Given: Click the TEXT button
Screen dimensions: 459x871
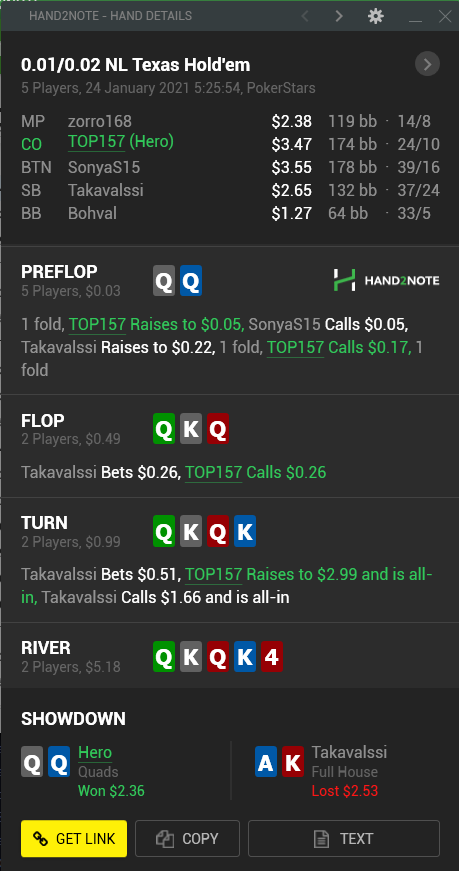Looking at the screenshot, I should pyautogui.click(x=343, y=838).
